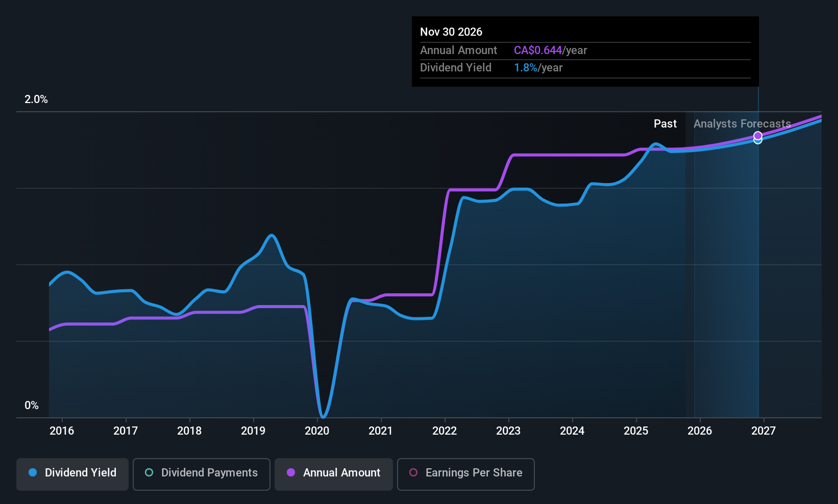Click the 2016 x-axis year label
The width and height of the screenshot is (838, 504).
coord(62,431)
